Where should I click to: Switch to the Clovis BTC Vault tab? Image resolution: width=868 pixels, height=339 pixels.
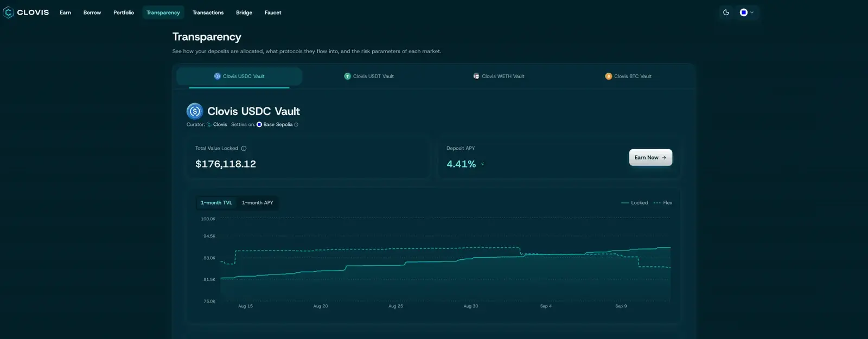(x=628, y=76)
